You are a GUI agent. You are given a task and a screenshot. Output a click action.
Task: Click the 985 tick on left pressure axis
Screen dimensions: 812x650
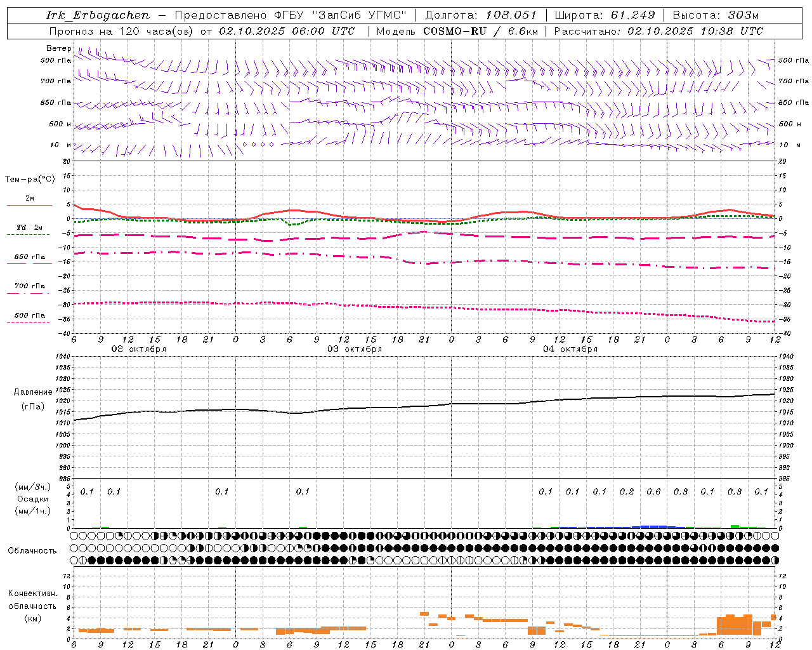[63, 479]
